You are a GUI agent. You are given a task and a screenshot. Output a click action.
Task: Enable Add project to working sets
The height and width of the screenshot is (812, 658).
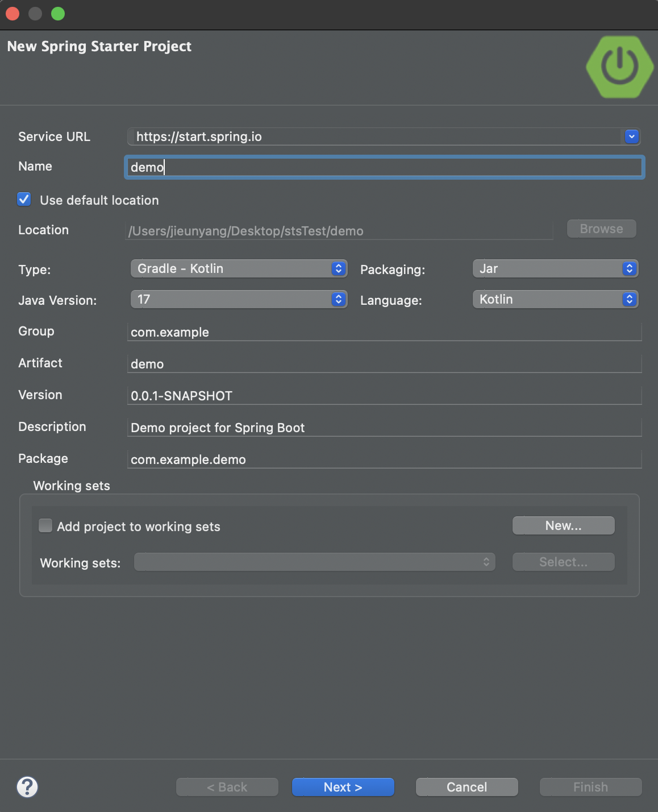point(45,525)
